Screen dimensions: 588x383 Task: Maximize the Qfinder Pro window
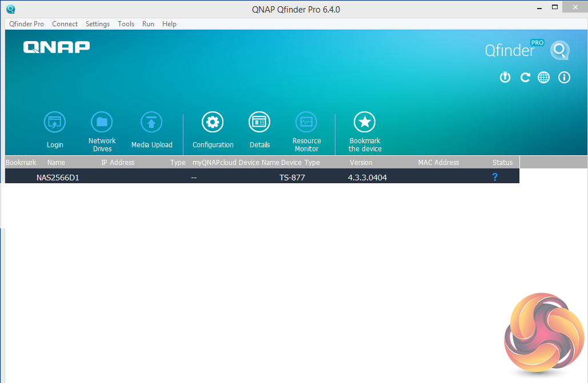coord(555,7)
